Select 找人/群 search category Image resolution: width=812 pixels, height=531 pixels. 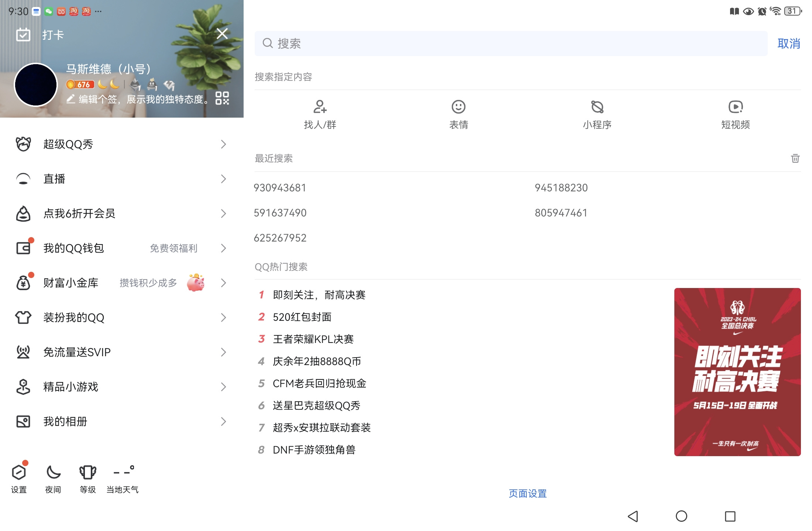[320, 115]
